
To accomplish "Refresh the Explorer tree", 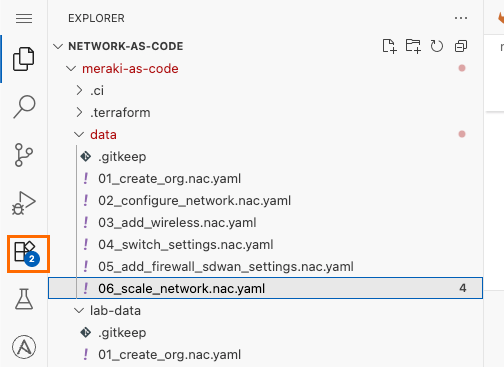I will point(437,46).
